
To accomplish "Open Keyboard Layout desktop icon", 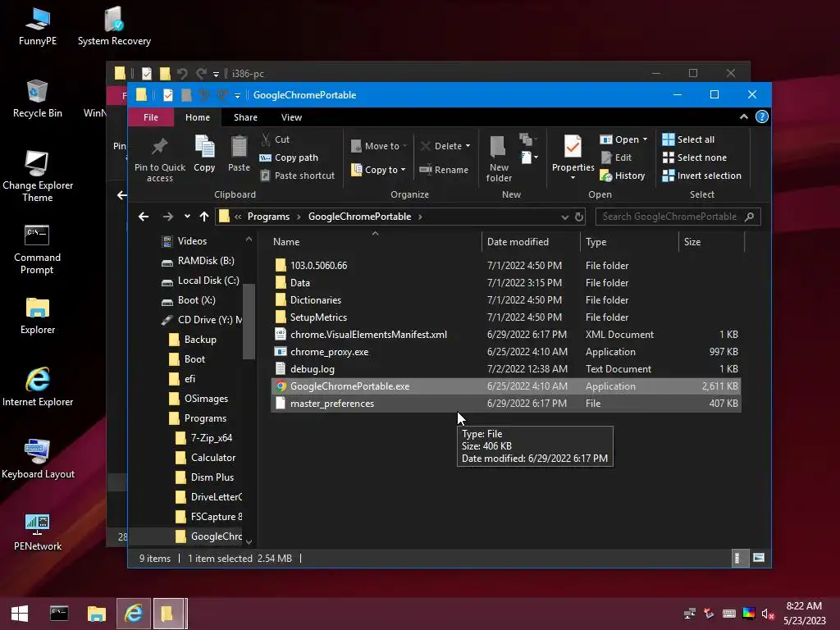I will coord(38,459).
